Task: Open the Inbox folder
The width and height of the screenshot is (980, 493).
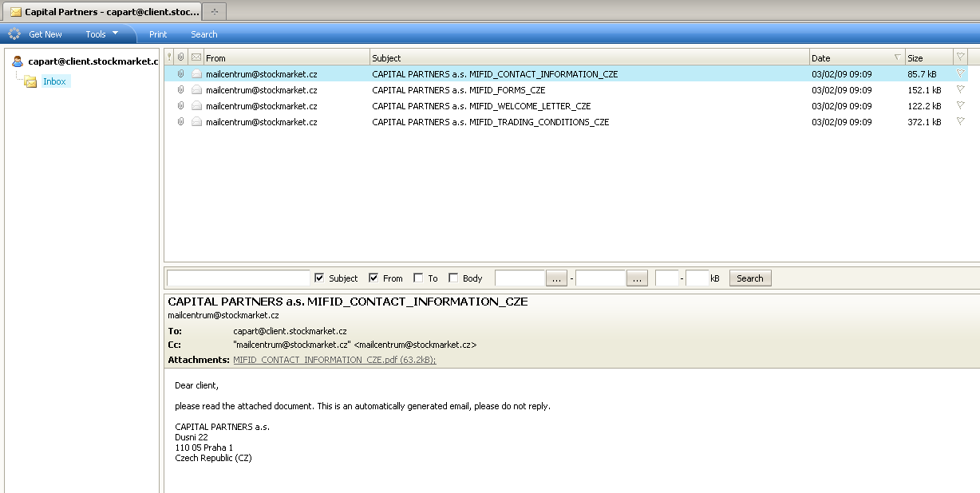Action: coord(54,81)
